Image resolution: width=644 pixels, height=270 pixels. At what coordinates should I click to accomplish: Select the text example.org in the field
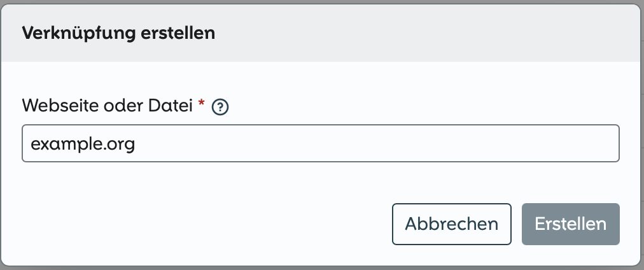coord(83,144)
